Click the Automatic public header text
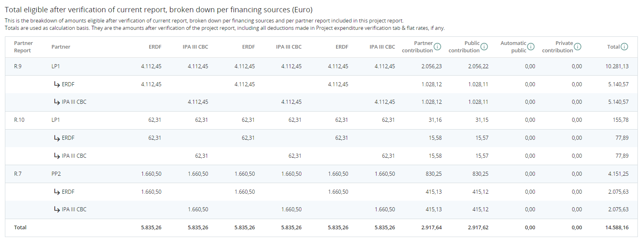The height and width of the screenshot is (244, 644). (513, 47)
